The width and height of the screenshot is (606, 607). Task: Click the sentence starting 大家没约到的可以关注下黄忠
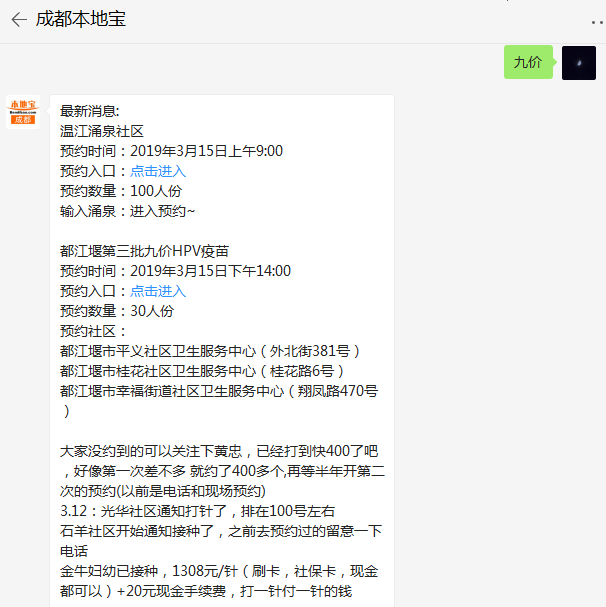[x=222, y=471]
